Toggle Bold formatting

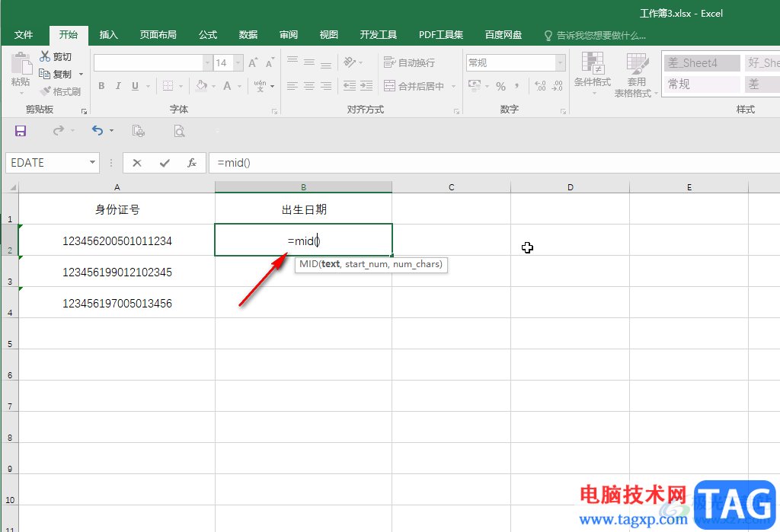click(x=101, y=86)
